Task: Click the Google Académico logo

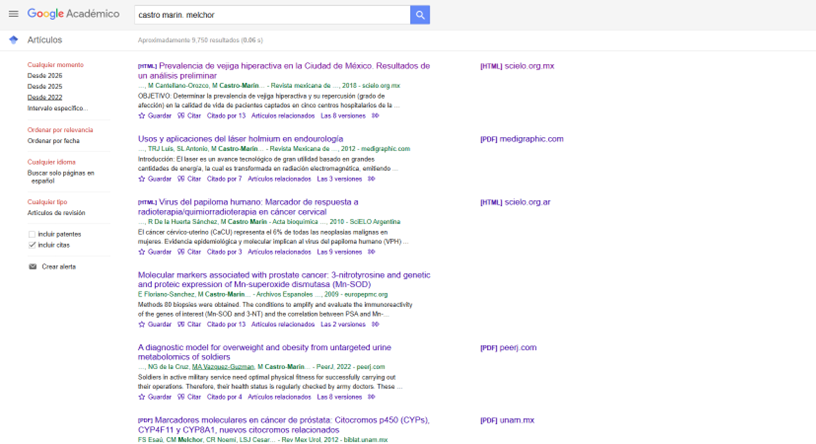Action: pyautogui.click(x=73, y=14)
